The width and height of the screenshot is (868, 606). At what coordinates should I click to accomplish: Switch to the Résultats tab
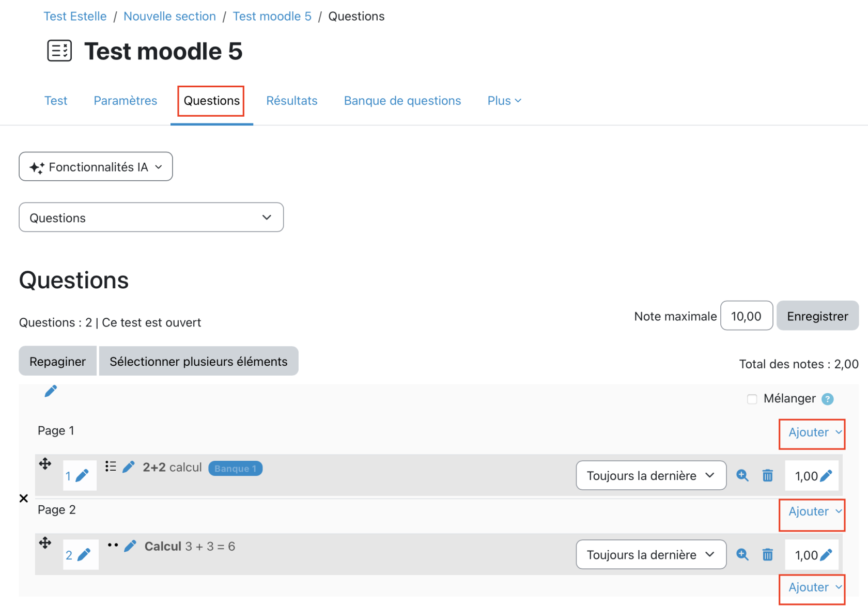pyautogui.click(x=291, y=101)
